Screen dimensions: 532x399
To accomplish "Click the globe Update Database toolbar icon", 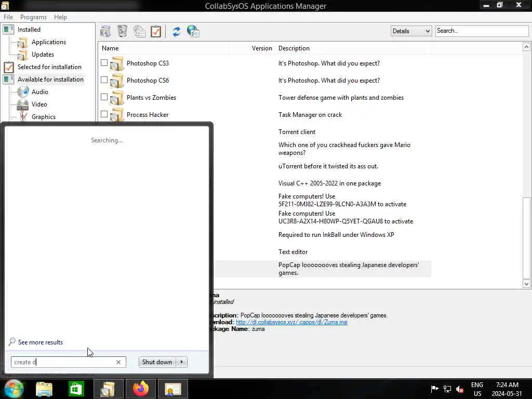I will coord(193,31).
